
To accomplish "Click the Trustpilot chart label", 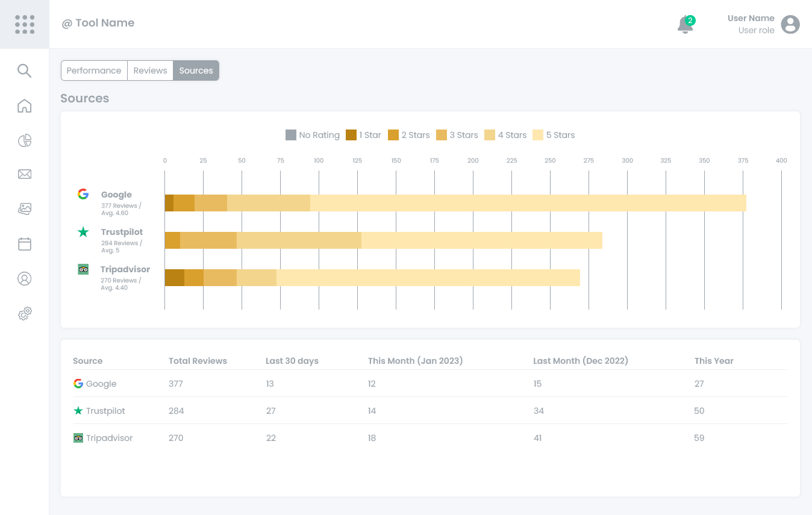I will tap(122, 232).
